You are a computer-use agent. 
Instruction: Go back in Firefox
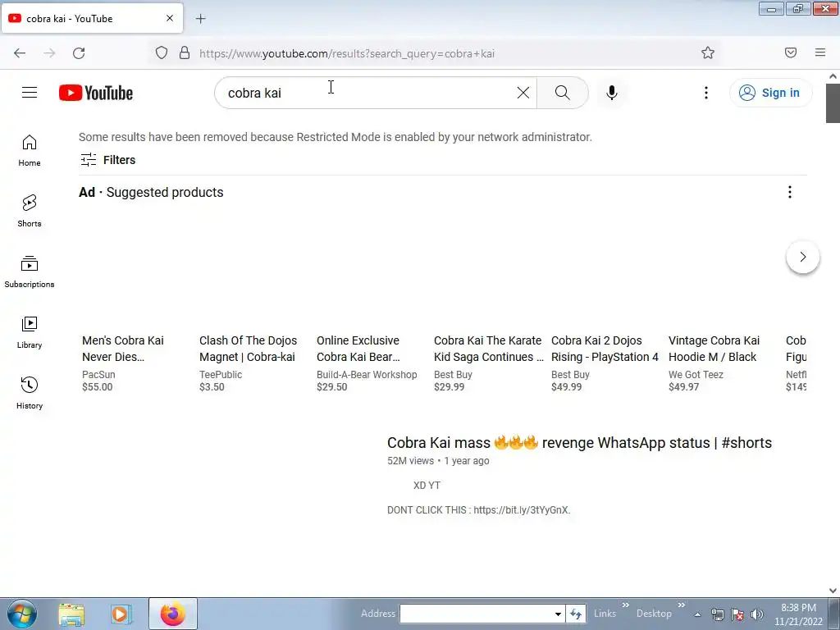pyautogui.click(x=20, y=53)
